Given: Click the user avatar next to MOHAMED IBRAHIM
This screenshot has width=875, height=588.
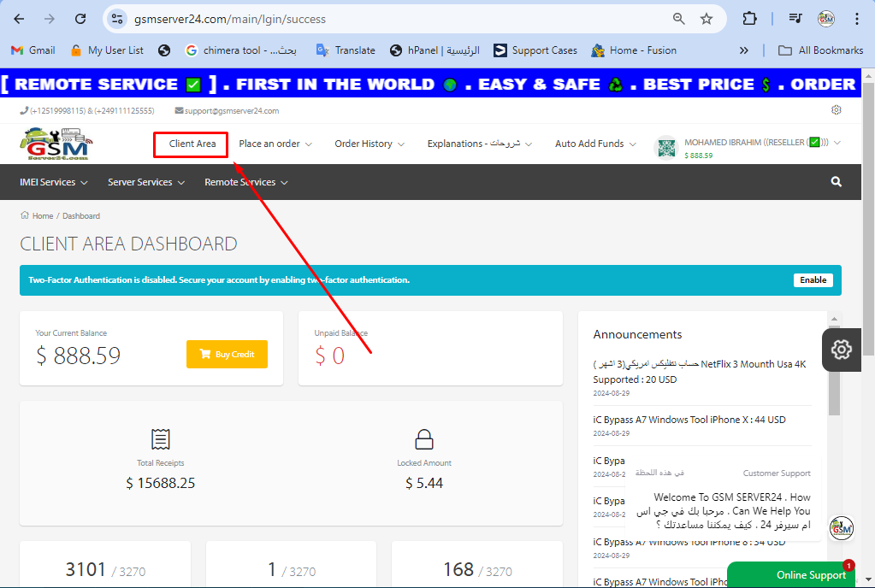Looking at the screenshot, I should tap(666, 148).
